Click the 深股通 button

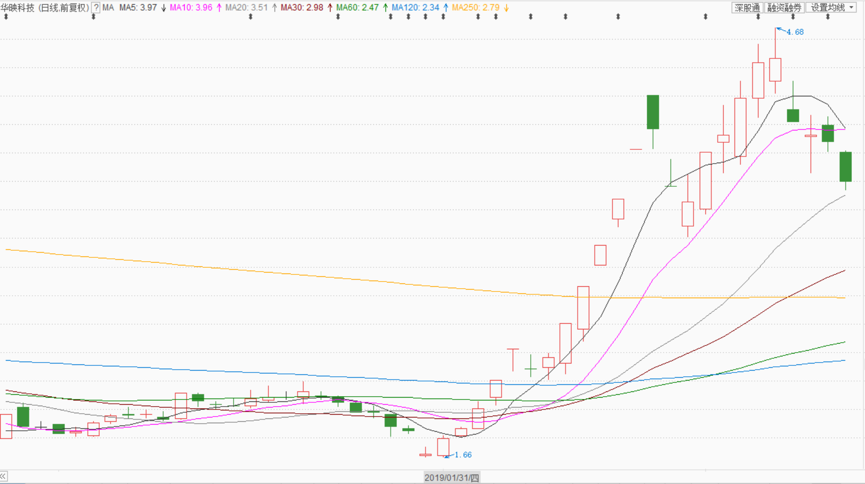747,8
